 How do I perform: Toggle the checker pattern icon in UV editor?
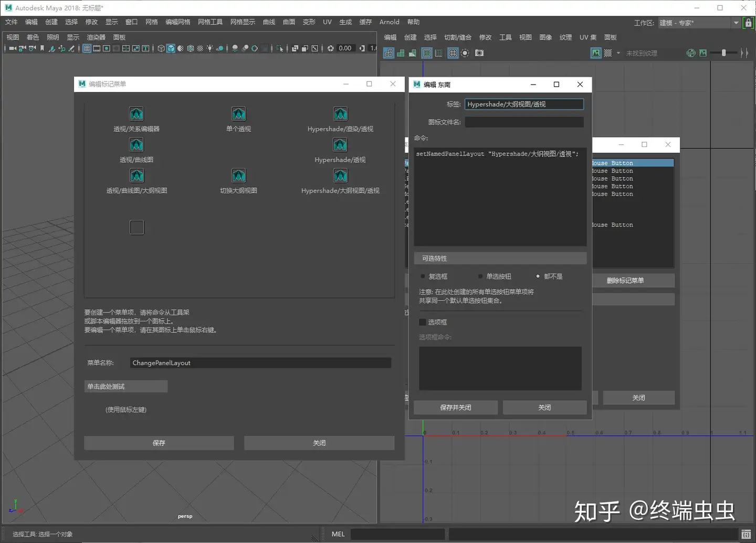click(607, 53)
